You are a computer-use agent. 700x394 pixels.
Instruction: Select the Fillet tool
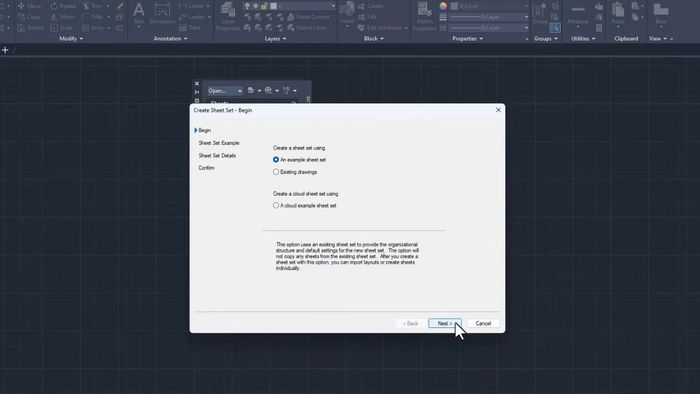(92, 17)
